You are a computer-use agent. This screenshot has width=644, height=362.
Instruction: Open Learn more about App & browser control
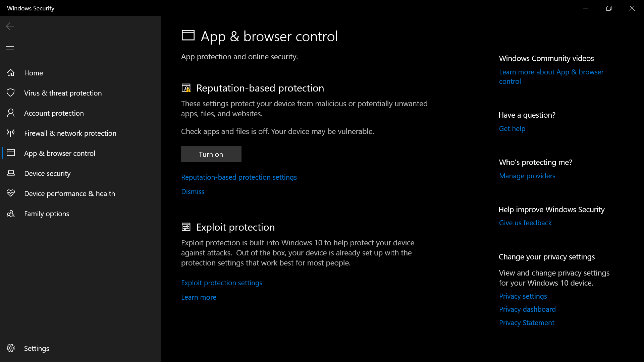coord(551,76)
